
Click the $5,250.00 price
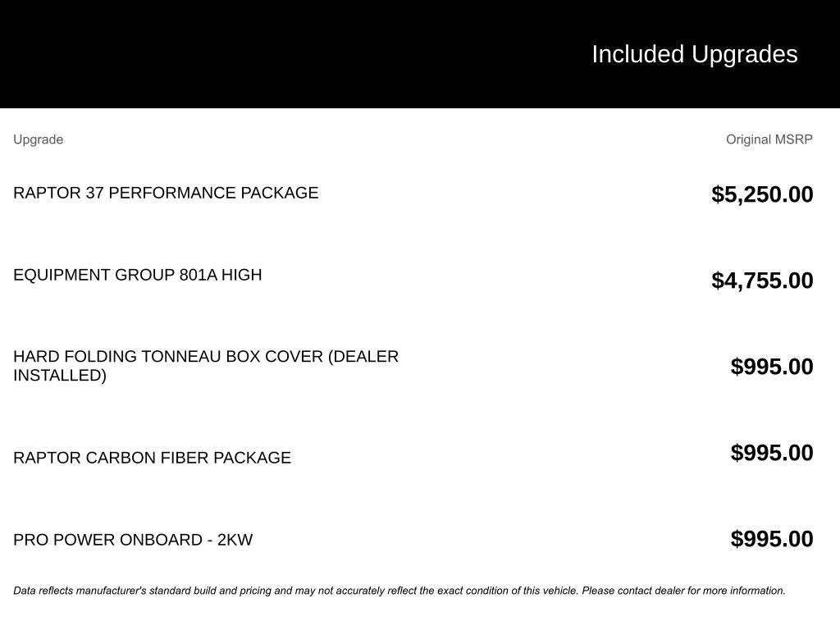(x=762, y=194)
